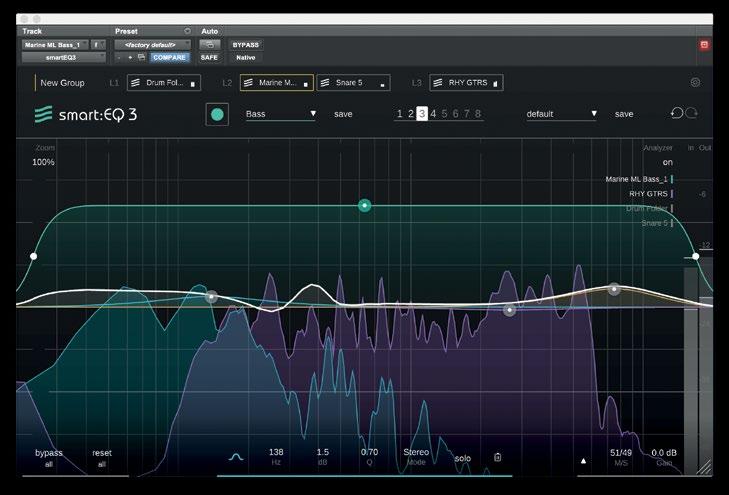Open the Marine ML Bass_1 track selector
The height and width of the screenshot is (495, 729).
[x=55, y=45]
